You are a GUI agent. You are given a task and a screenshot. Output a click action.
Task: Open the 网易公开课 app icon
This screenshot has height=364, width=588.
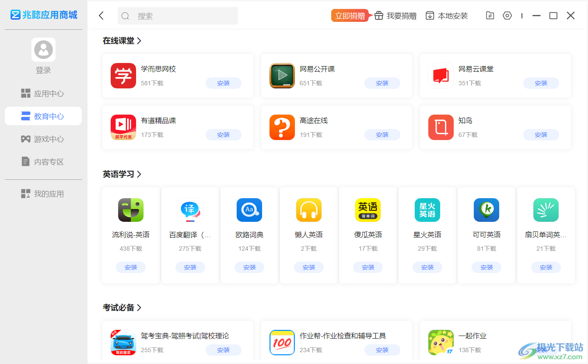[282, 76]
